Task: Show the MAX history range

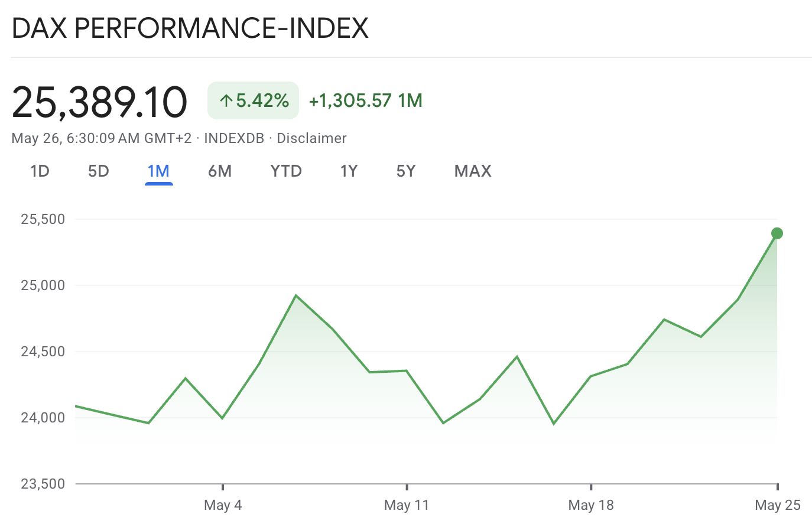Action: coord(473,171)
